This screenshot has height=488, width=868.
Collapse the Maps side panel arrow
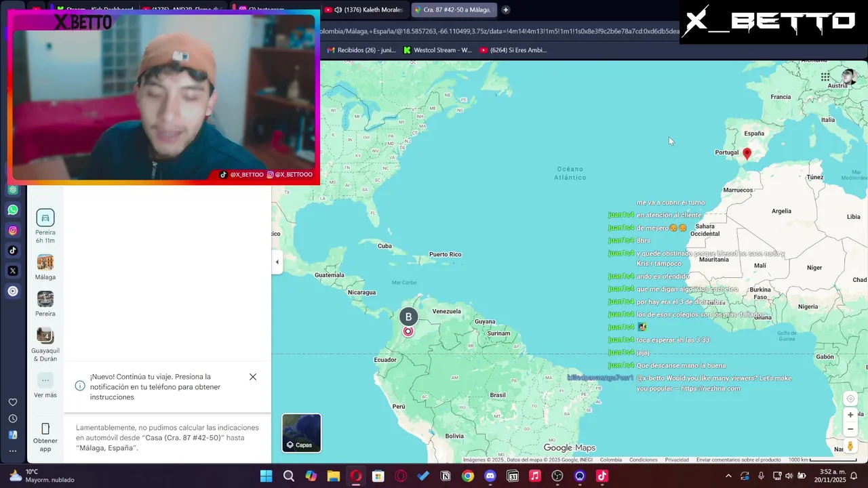click(x=277, y=262)
